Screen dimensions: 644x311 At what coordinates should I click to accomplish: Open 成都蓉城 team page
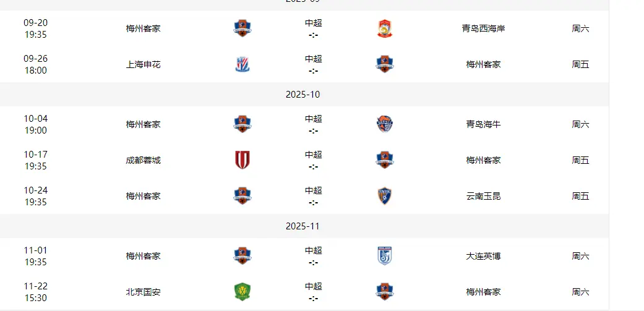tap(143, 160)
